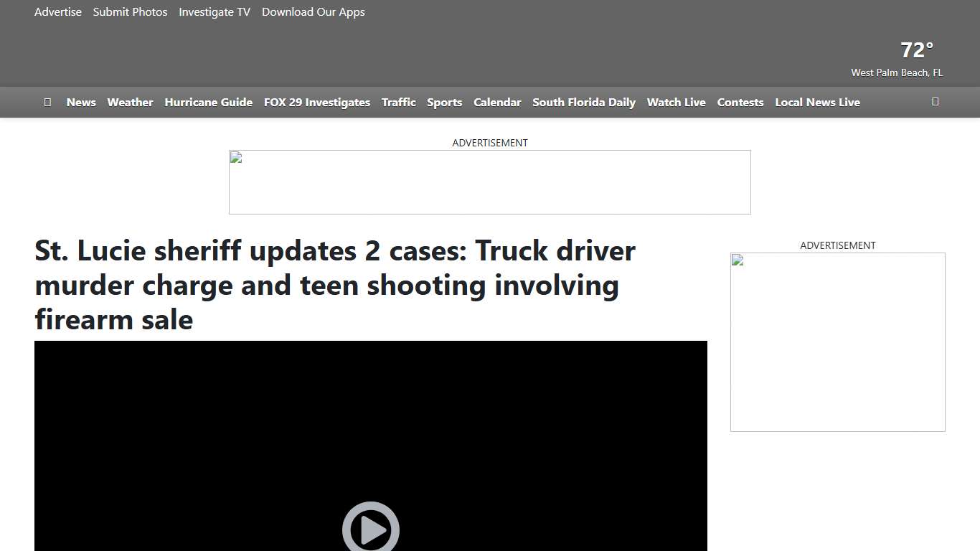This screenshot has height=551, width=980.
Task: Open the Traffic section
Action: click(398, 102)
